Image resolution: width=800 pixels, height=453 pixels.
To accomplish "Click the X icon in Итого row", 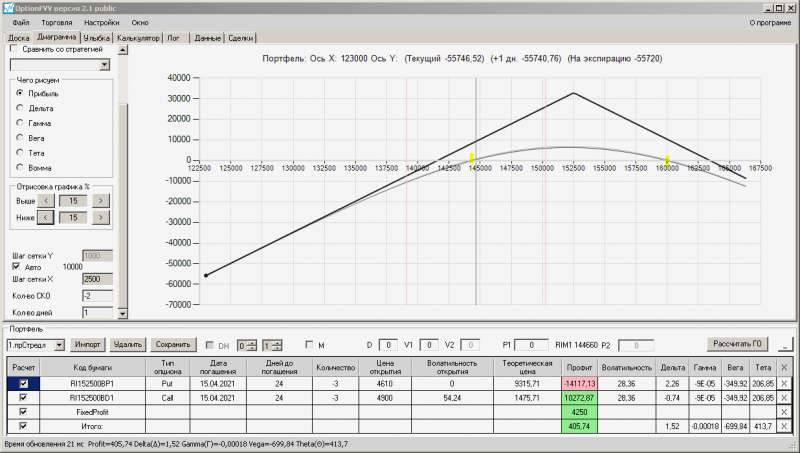I will pyautogui.click(x=784, y=426).
